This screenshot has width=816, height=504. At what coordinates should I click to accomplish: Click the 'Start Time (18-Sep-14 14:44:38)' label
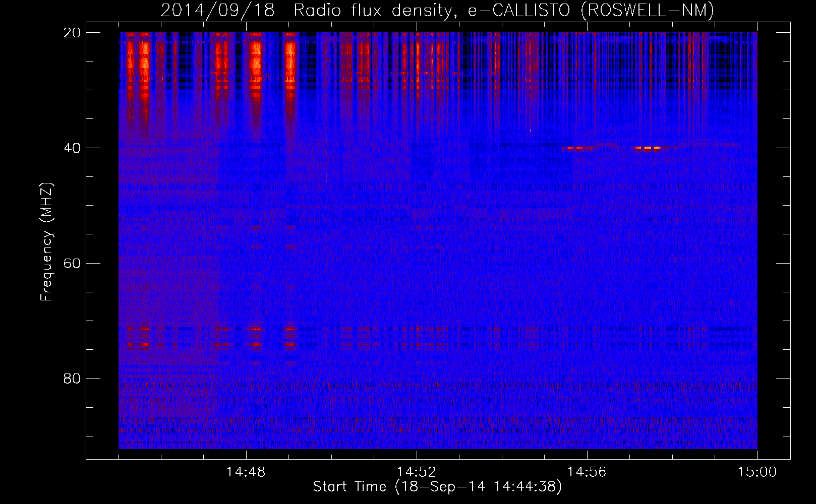(437, 487)
